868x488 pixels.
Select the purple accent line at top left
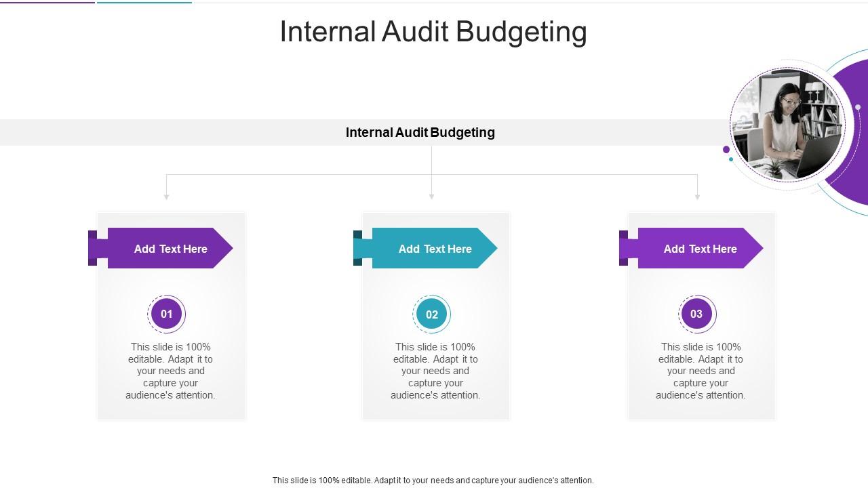[46, 1]
